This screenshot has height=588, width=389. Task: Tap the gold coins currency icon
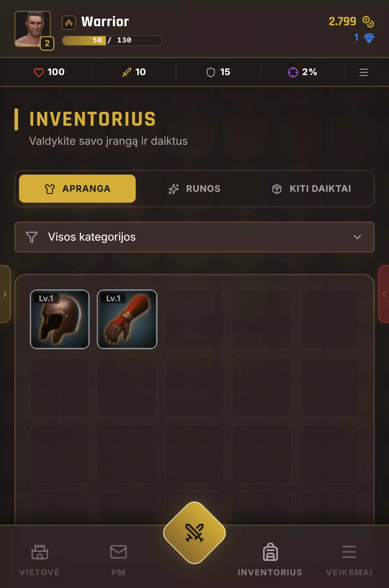point(368,22)
